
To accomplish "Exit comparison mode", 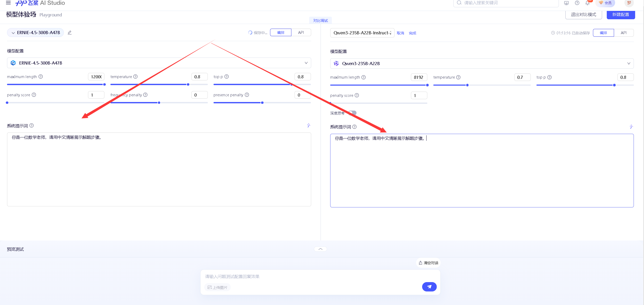I will [x=584, y=15].
